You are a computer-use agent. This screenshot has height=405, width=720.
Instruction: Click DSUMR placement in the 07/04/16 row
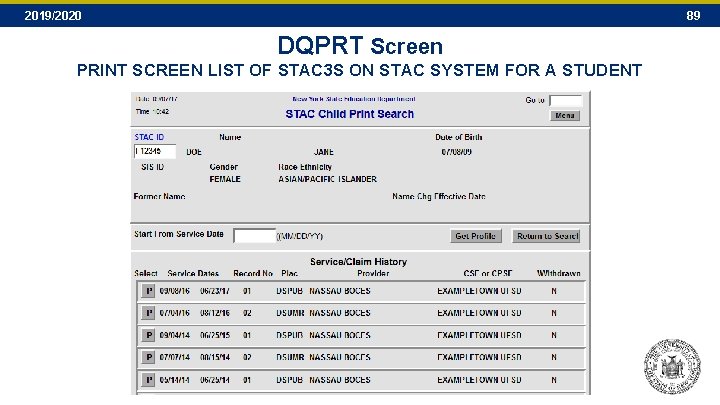click(290, 313)
